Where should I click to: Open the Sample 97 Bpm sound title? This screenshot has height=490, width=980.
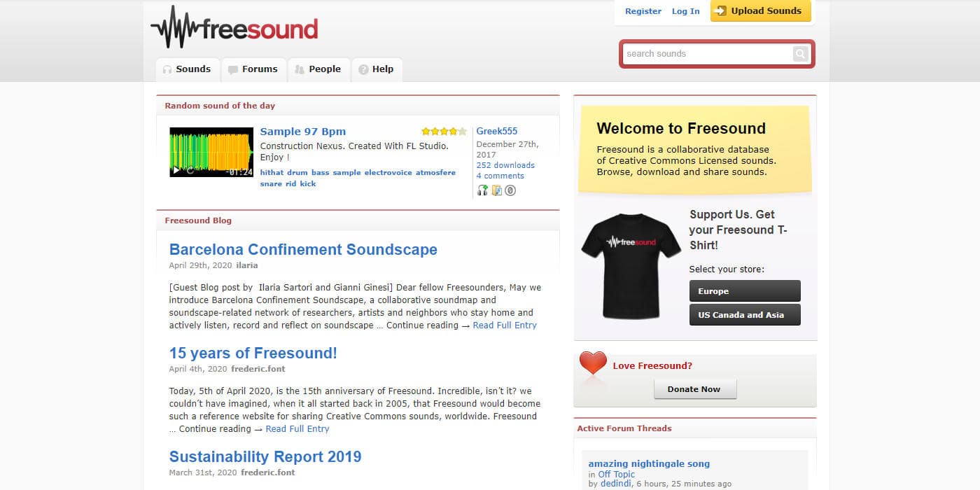(303, 132)
